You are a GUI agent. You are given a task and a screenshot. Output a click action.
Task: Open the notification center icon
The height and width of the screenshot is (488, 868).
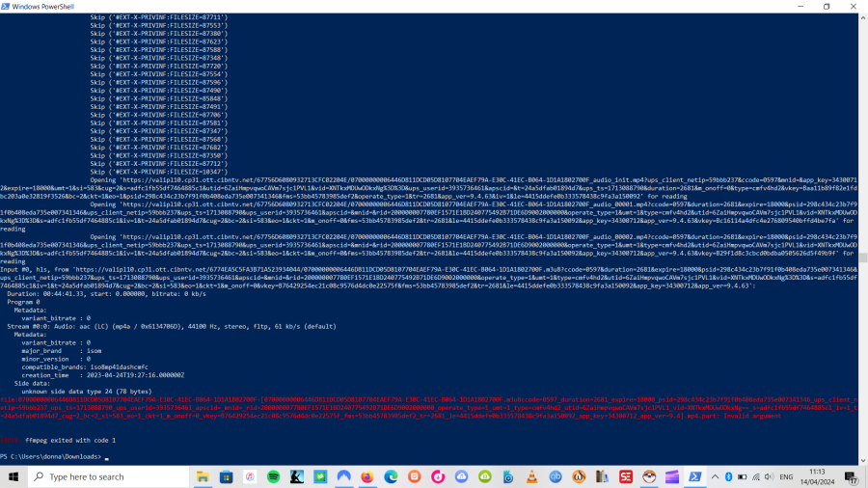pos(852,476)
